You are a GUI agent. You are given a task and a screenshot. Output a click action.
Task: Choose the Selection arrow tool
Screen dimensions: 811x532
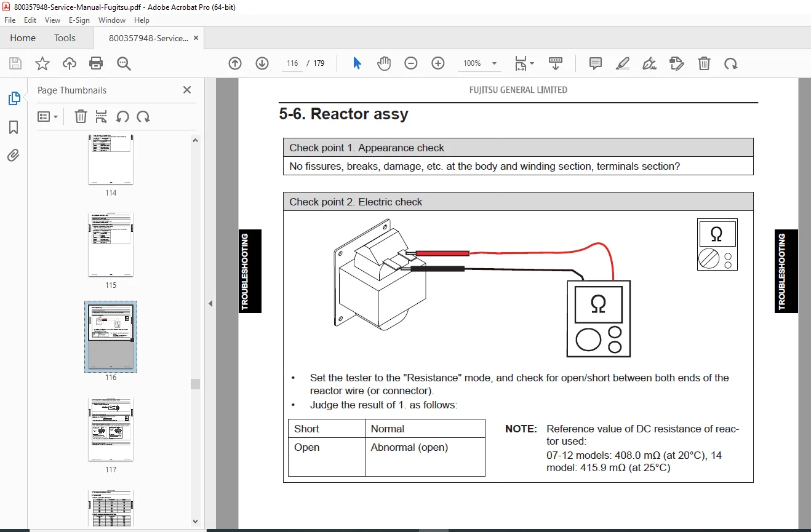(x=357, y=63)
